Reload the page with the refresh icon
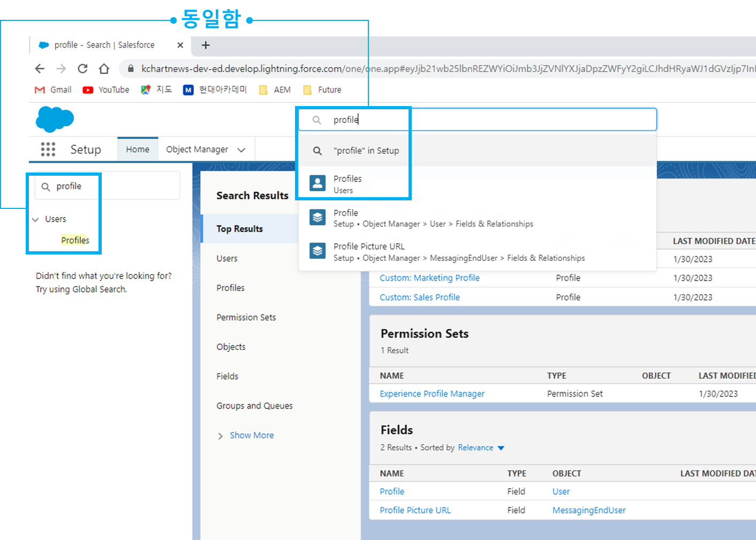 (x=82, y=69)
